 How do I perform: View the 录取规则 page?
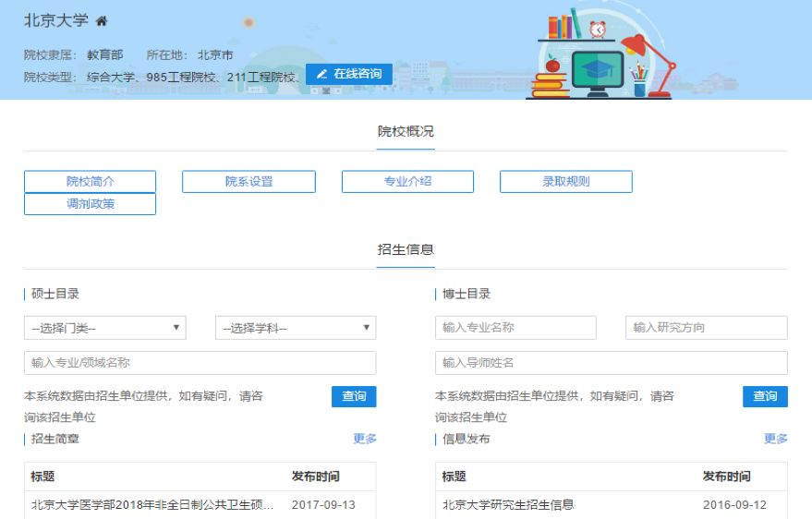565,182
